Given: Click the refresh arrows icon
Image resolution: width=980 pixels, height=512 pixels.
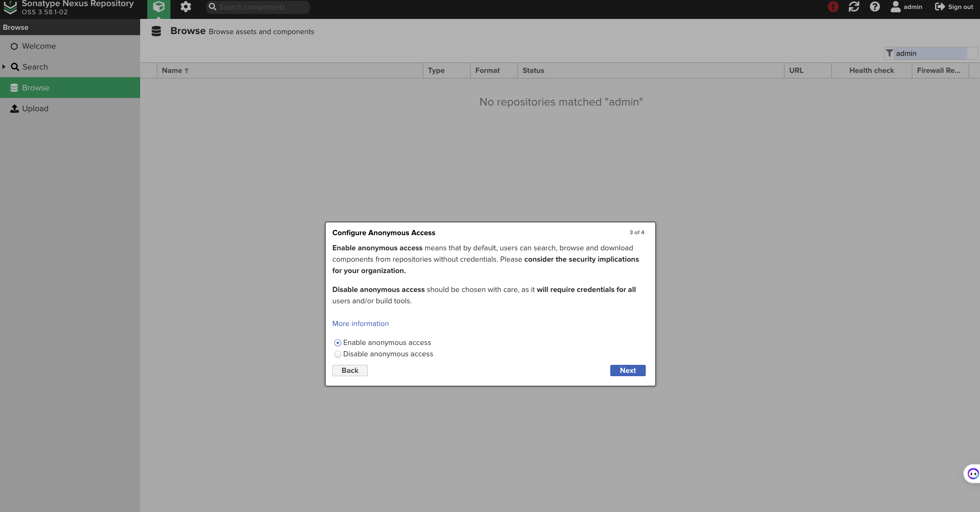Looking at the screenshot, I should [854, 7].
